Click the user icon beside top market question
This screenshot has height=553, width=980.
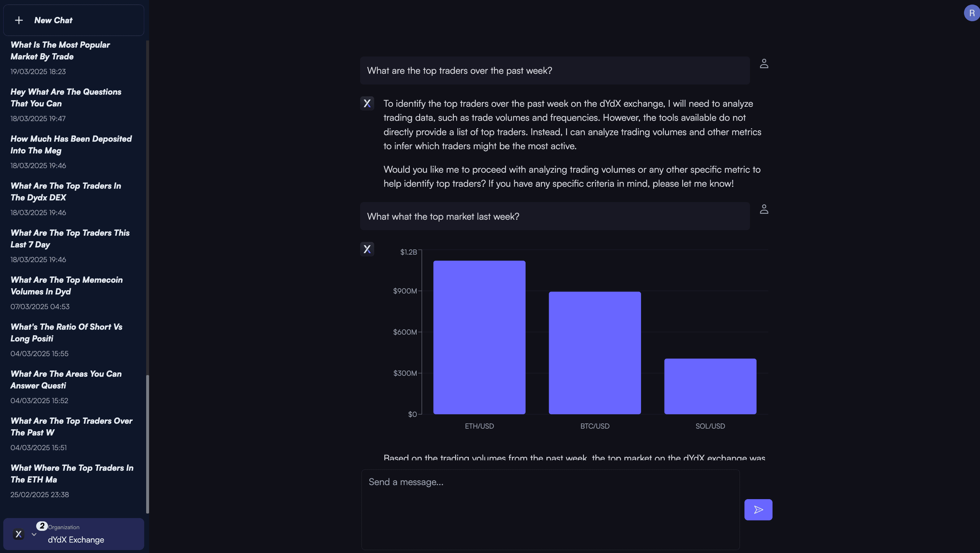coord(763,209)
